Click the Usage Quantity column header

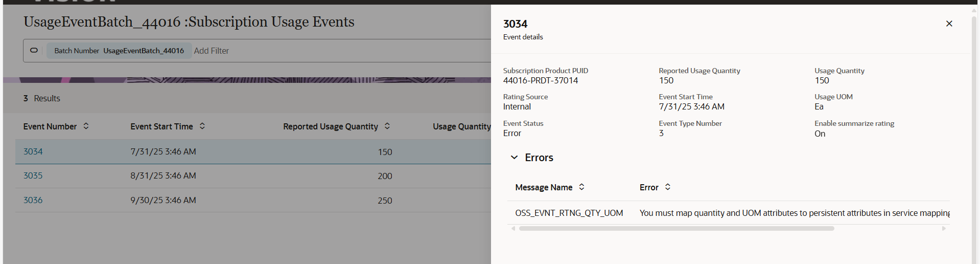(x=462, y=126)
